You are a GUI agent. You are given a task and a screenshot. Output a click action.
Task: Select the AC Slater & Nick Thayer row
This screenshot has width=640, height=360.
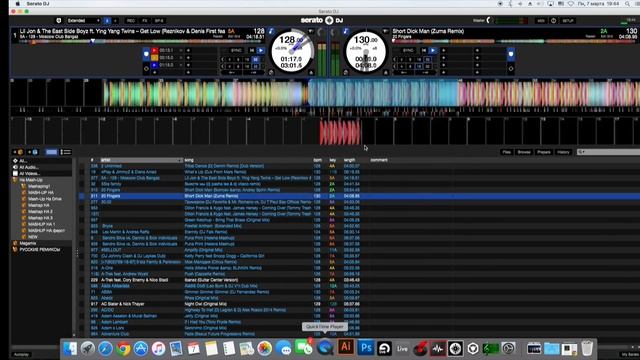[359, 304]
